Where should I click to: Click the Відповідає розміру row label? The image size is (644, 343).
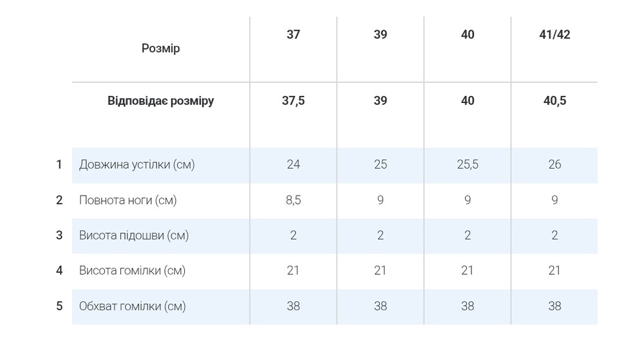(160, 101)
